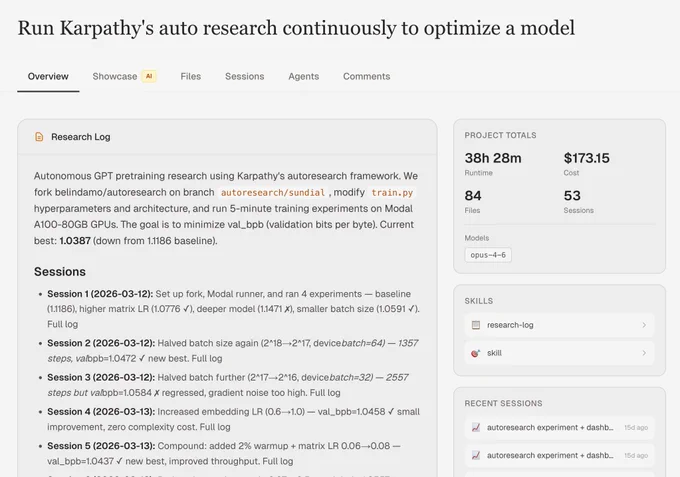Screen dimensions: 680x477
Task: Click the PROJECT TOTALS heading
Action: click(x=500, y=135)
